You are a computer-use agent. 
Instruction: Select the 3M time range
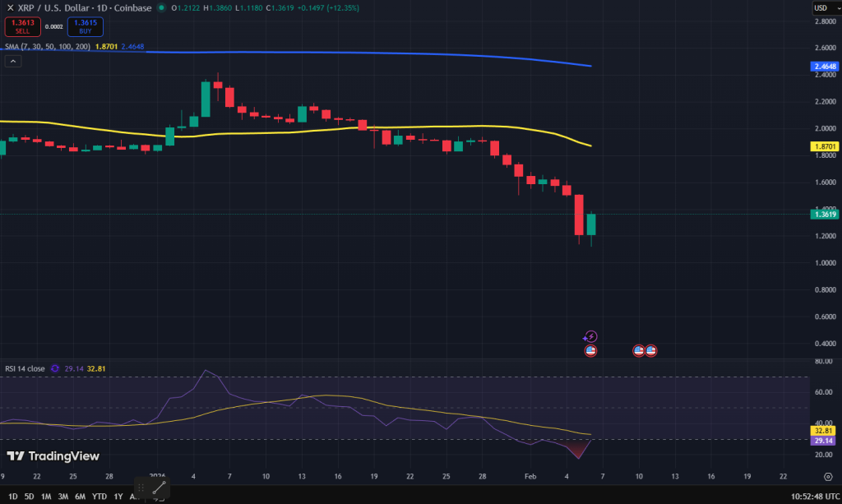[x=62, y=497]
